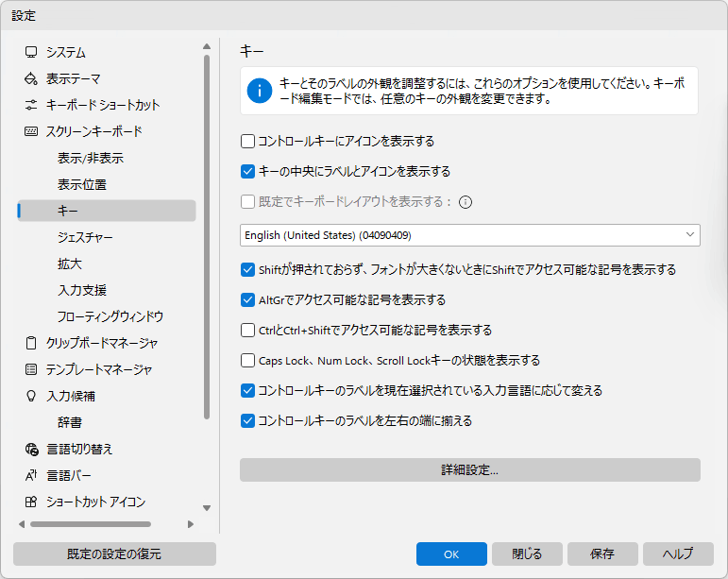Screen dimensions: 728x579
Task: Click the 閉じる button
Action: [527, 553]
